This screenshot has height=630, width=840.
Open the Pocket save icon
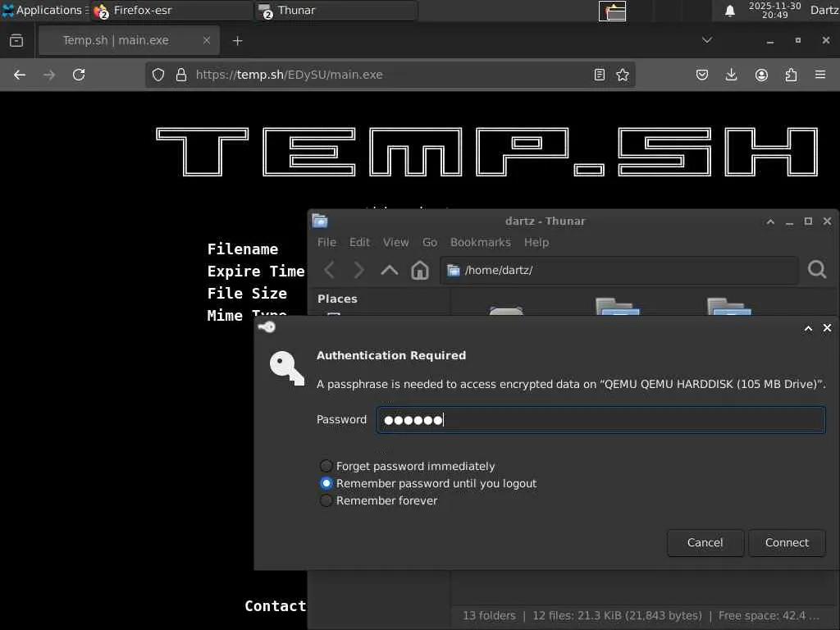pyautogui.click(x=702, y=75)
